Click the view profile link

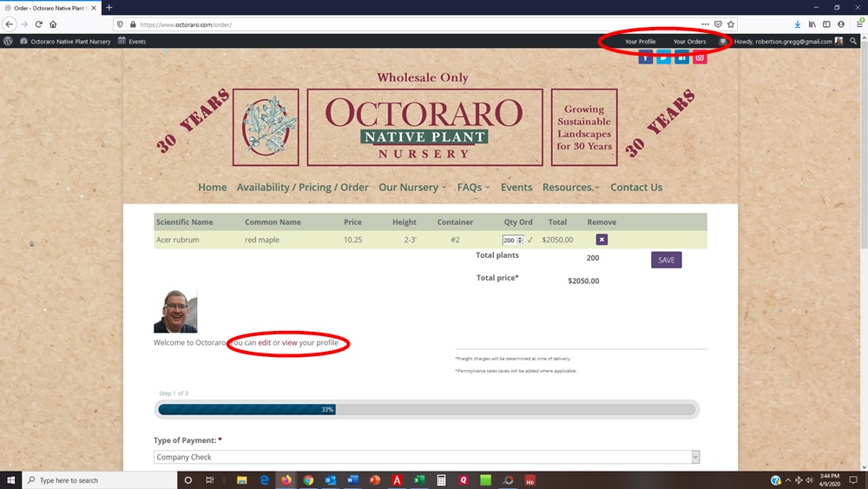click(290, 342)
